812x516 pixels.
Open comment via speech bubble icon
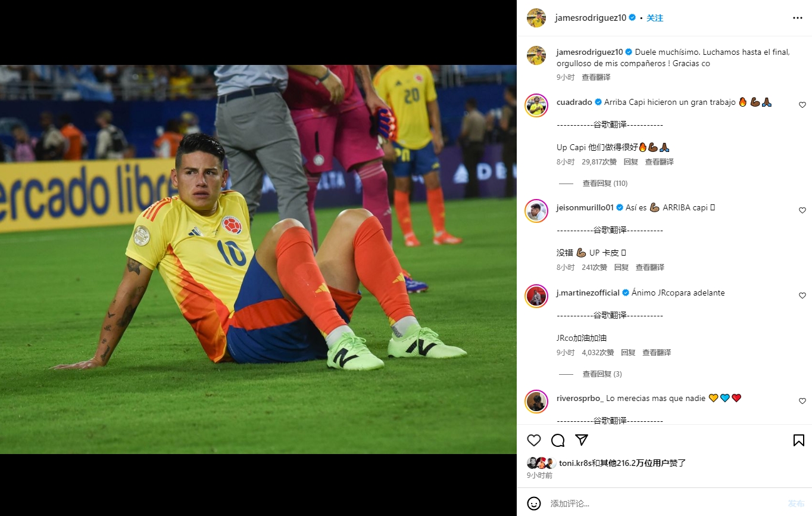[558, 440]
